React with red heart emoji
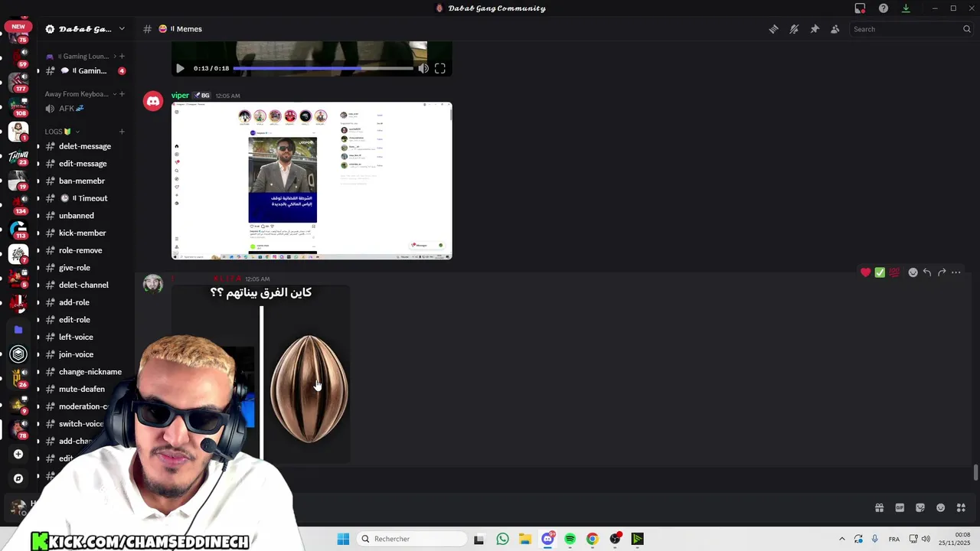This screenshot has width=980, height=551. pos(865,272)
